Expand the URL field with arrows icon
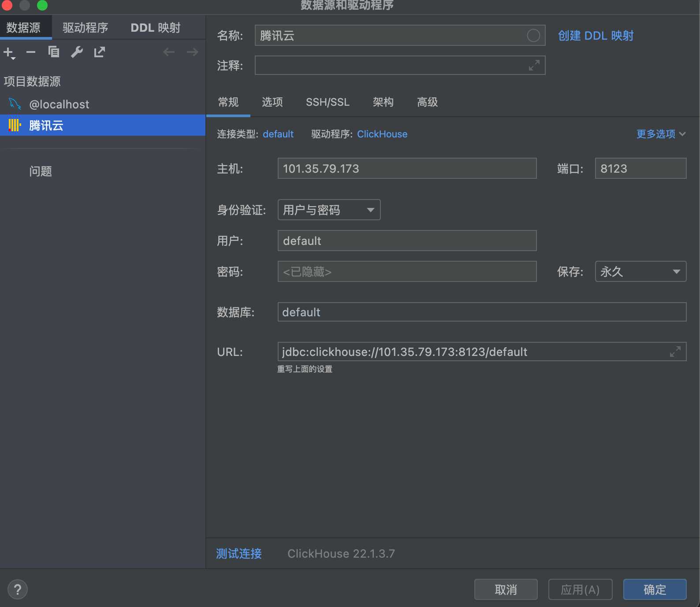 (675, 352)
